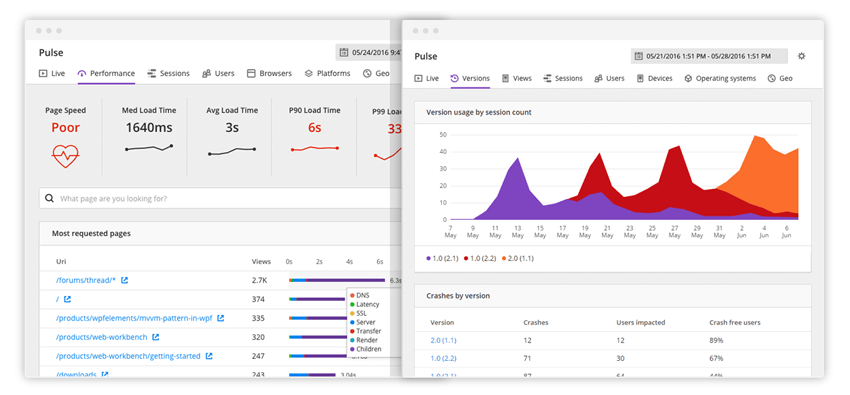This screenshot has height=395, width=850.
Task: Click the Version column header
Action: click(x=442, y=322)
